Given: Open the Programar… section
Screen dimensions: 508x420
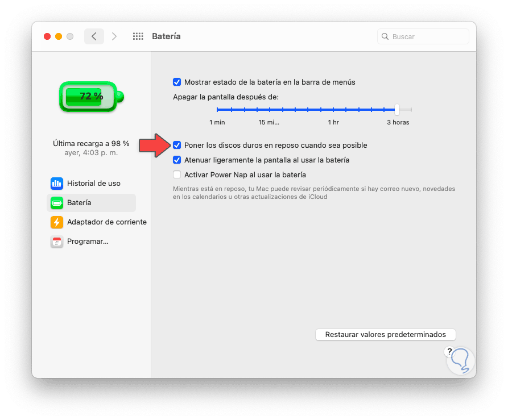Looking at the screenshot, I should coord(88,242).
